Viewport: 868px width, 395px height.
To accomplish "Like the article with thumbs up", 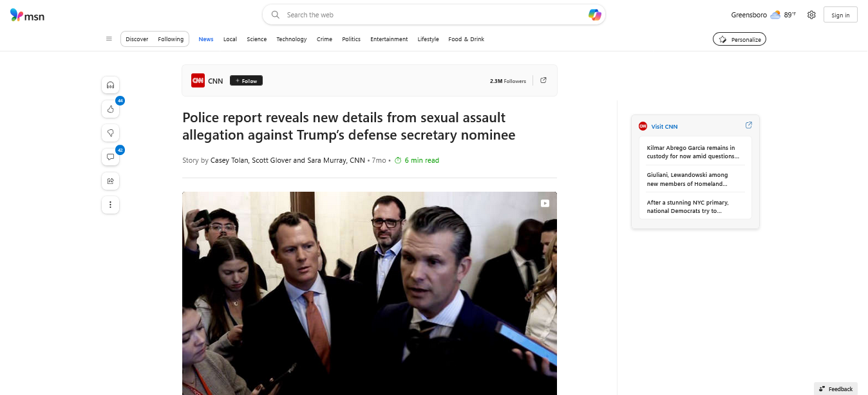I will [x=110, y=109].
